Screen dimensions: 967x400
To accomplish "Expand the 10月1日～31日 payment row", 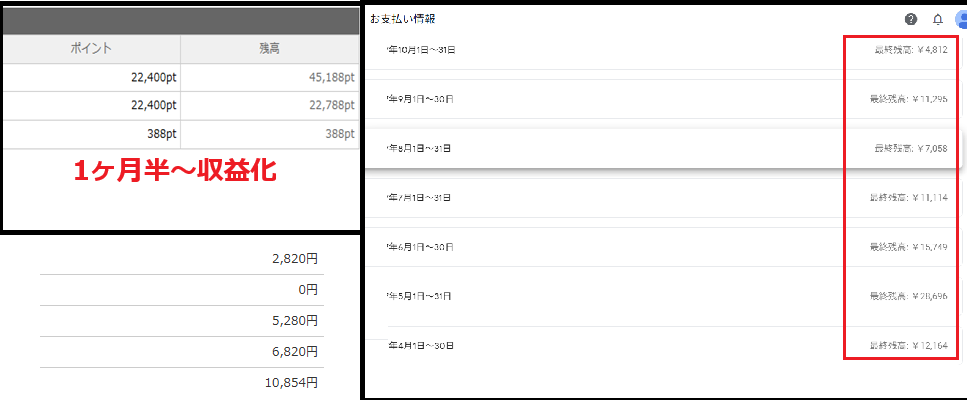I will 420,49.
